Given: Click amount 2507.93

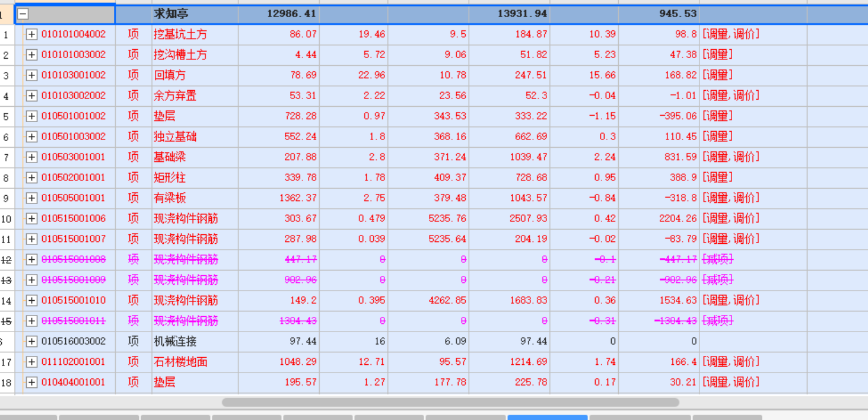Looking at the screenshot, I should [x=529, y=218].
